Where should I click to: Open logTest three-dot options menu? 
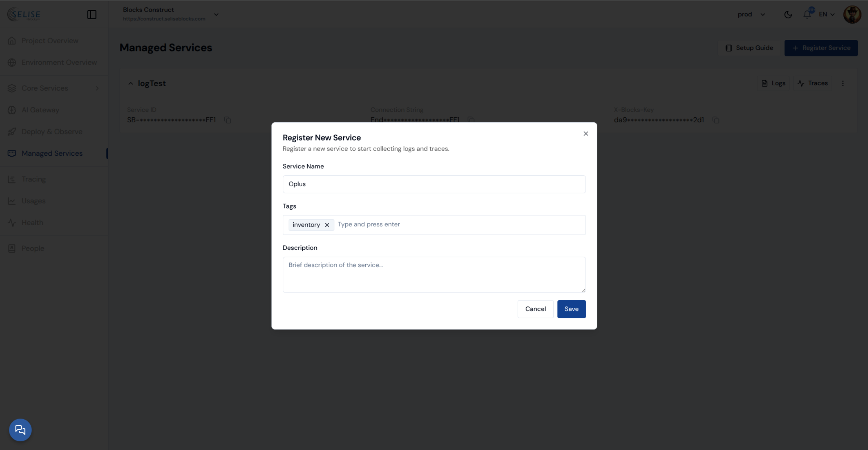[x=843, y=83]
